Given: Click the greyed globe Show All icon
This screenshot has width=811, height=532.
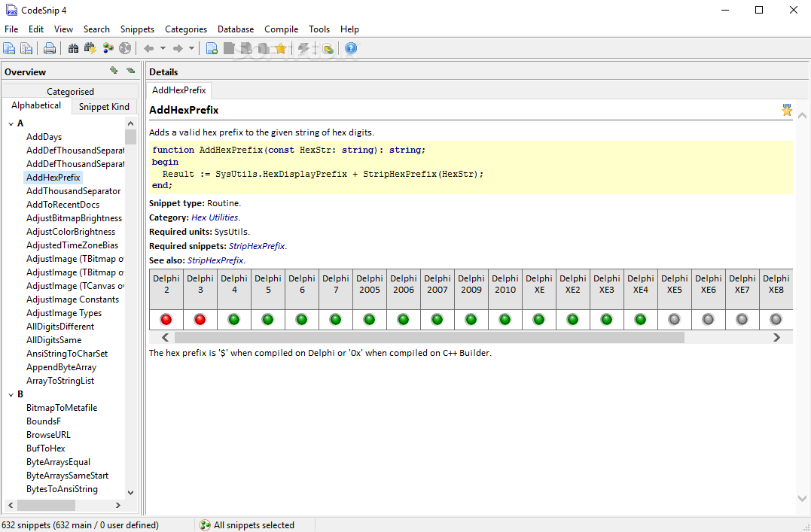Looking at the screenshot, I should pos(125,49).
